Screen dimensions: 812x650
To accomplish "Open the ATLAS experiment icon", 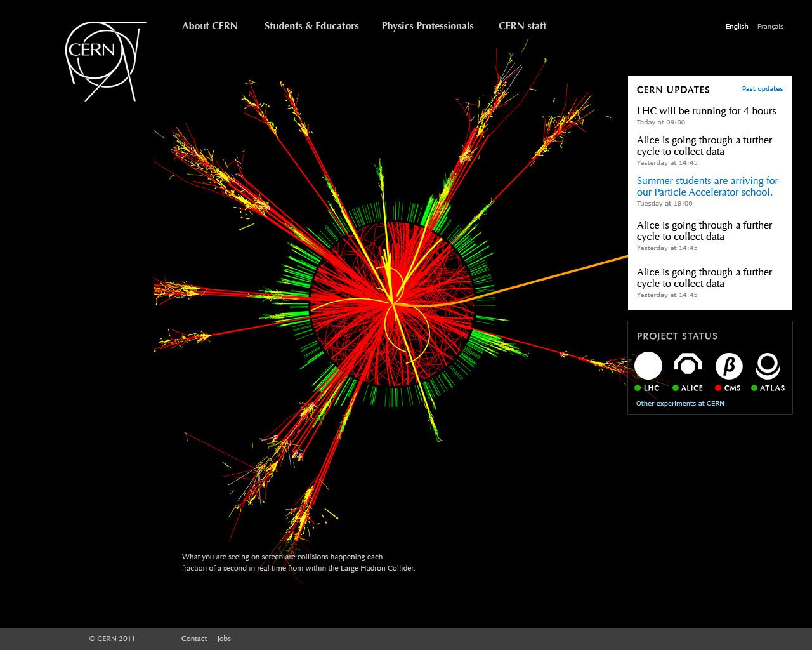I will 768,366.
